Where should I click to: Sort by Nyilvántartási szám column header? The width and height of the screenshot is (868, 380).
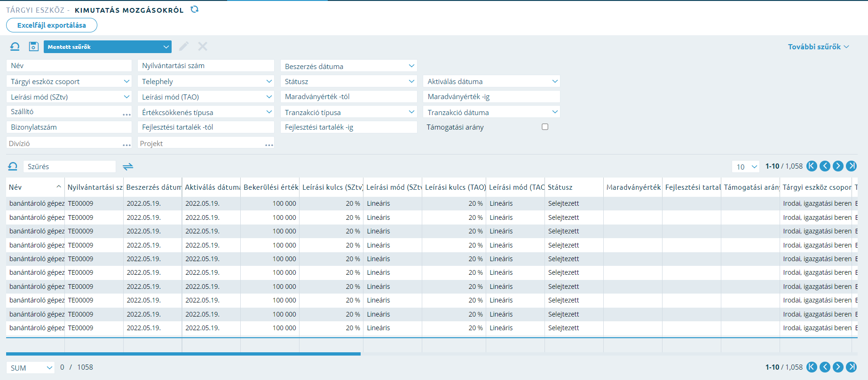coord(95,187)
